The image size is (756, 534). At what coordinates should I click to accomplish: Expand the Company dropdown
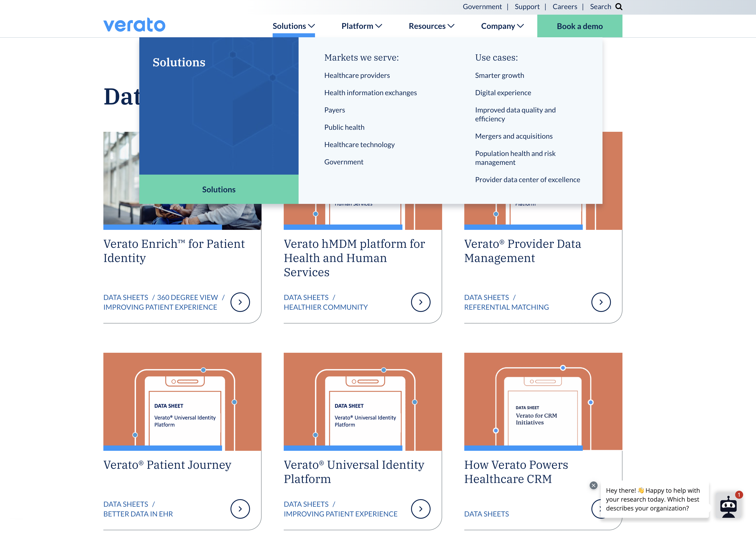tap(502, 26)
